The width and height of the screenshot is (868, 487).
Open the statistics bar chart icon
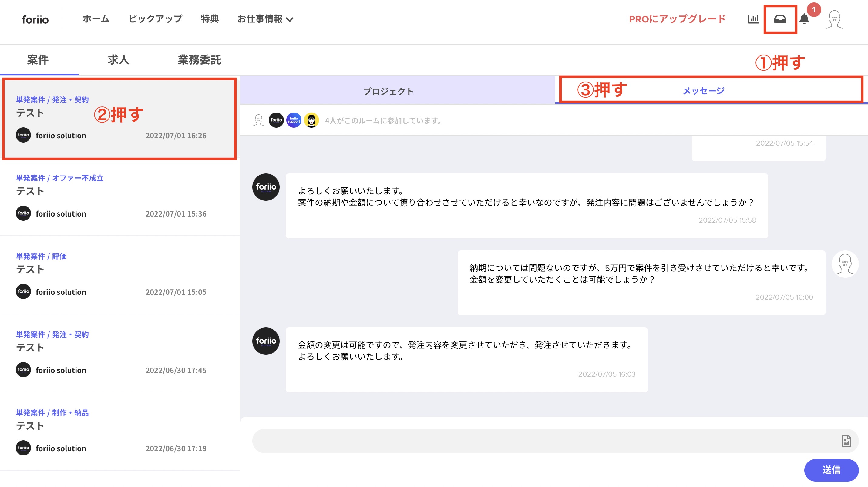(x=753, y=19)
